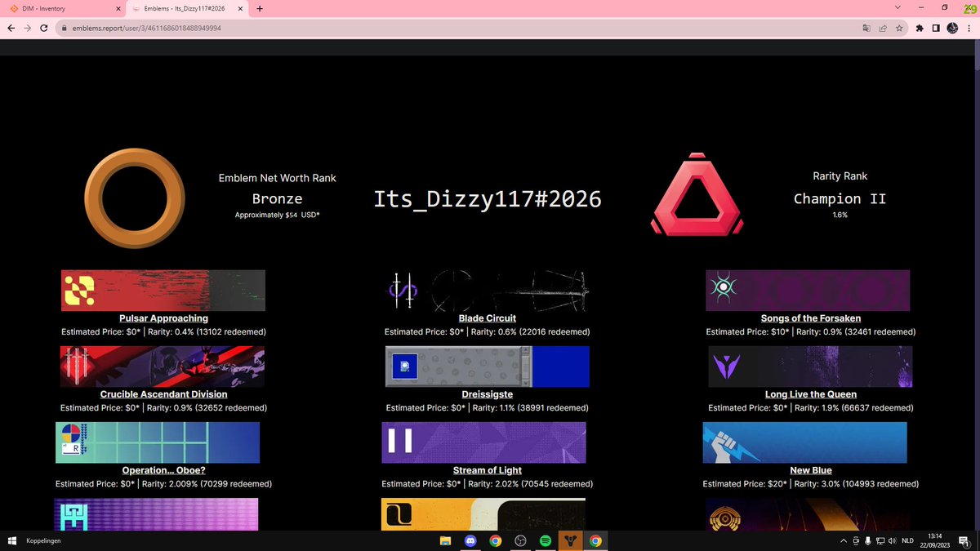Open the Long Live the Queen link

click(x=811, y=394)
